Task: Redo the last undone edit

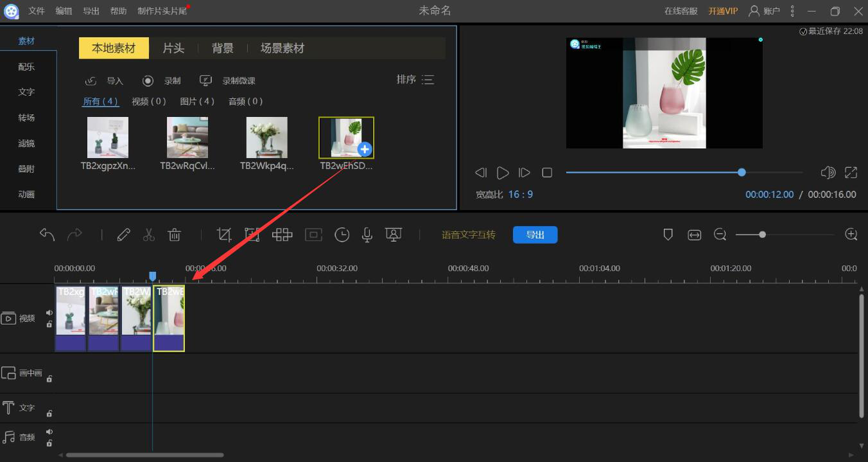Action: [x=74, y=235]
